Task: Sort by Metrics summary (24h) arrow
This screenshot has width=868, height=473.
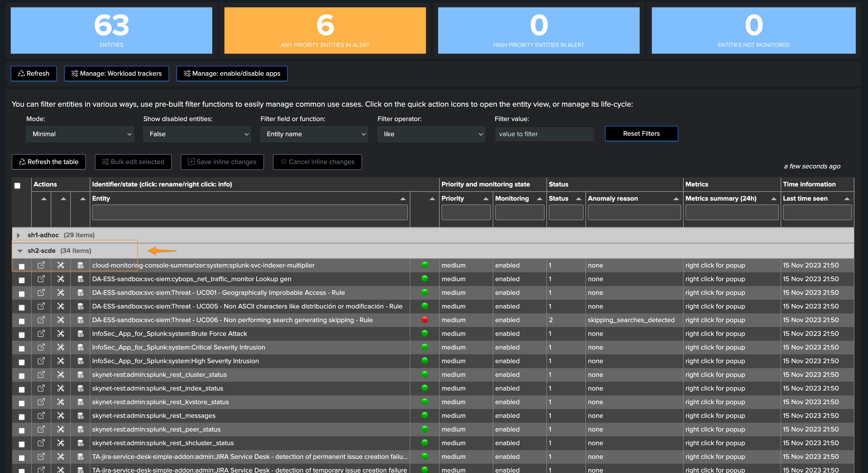Action: [774, 199]
